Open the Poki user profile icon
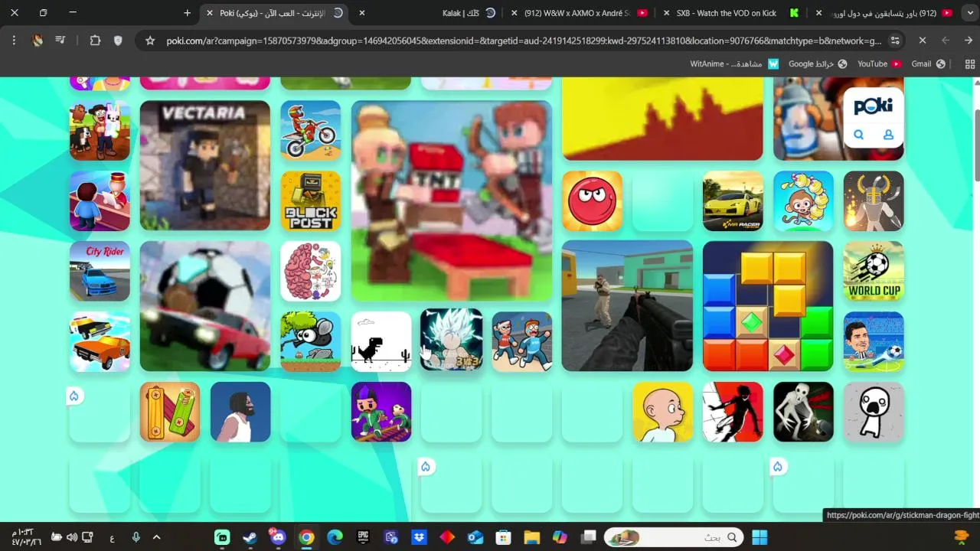 (x=888, y=135)
